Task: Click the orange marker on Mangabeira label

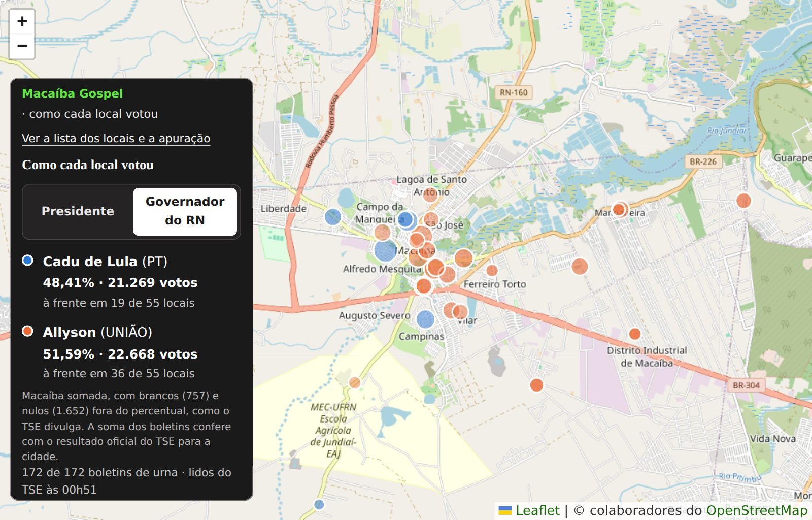Action: (x=619, y=209)
